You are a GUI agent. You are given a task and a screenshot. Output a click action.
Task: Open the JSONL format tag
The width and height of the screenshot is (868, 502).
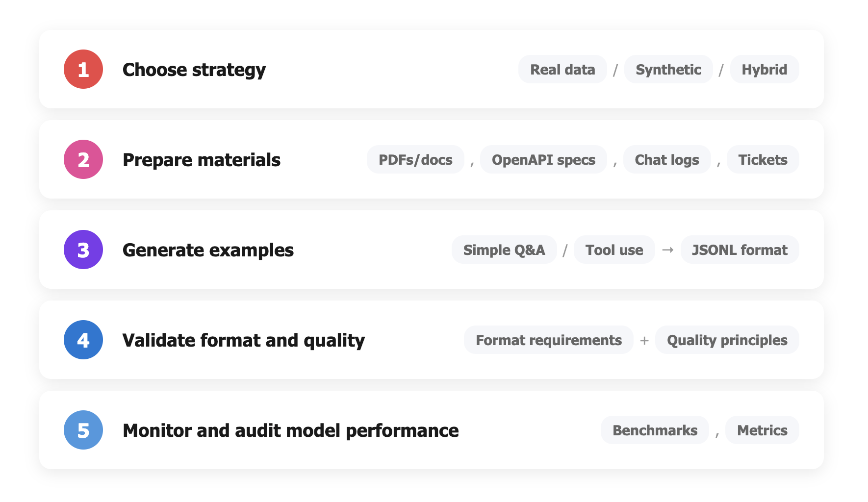pyautogui.click(x=740, y=250)
